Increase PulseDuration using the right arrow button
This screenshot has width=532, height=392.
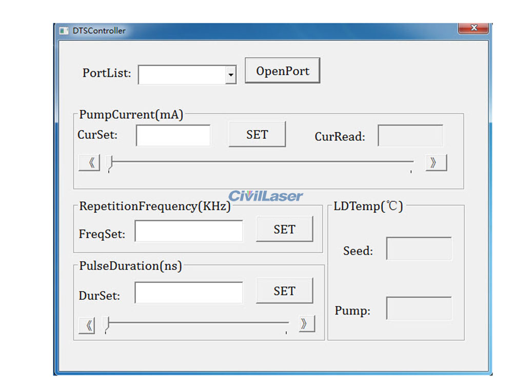[306, 324]
